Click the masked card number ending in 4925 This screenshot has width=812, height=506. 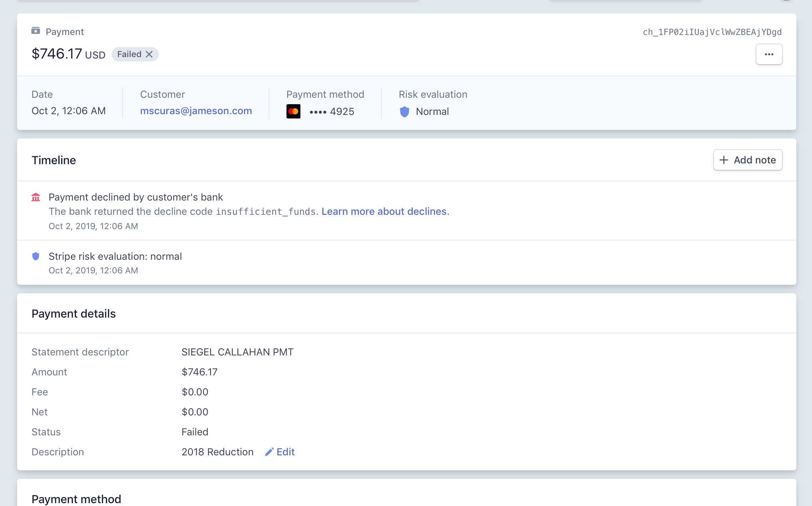[332, 112]
